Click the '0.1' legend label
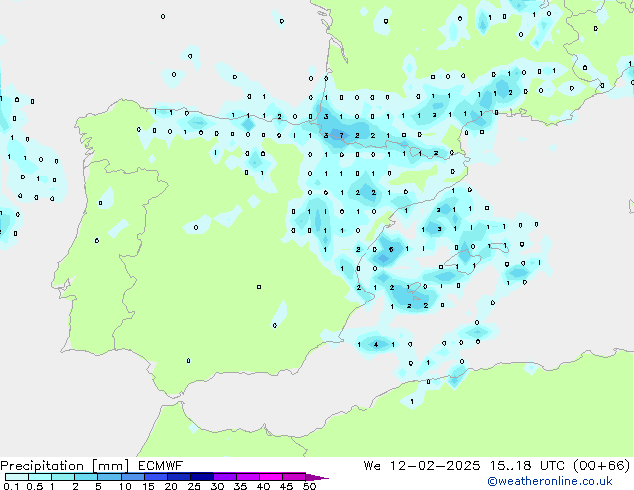Screen dimensions: 634x490 coord(11,486)
